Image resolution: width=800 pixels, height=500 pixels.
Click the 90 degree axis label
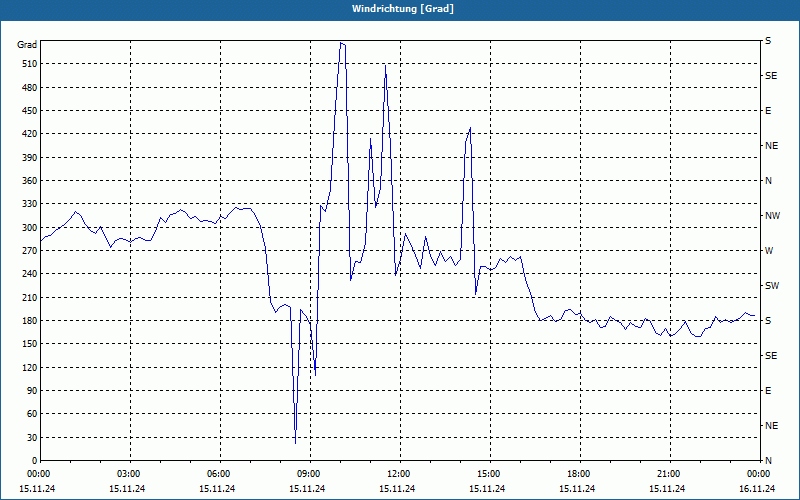tap(32, 391)
